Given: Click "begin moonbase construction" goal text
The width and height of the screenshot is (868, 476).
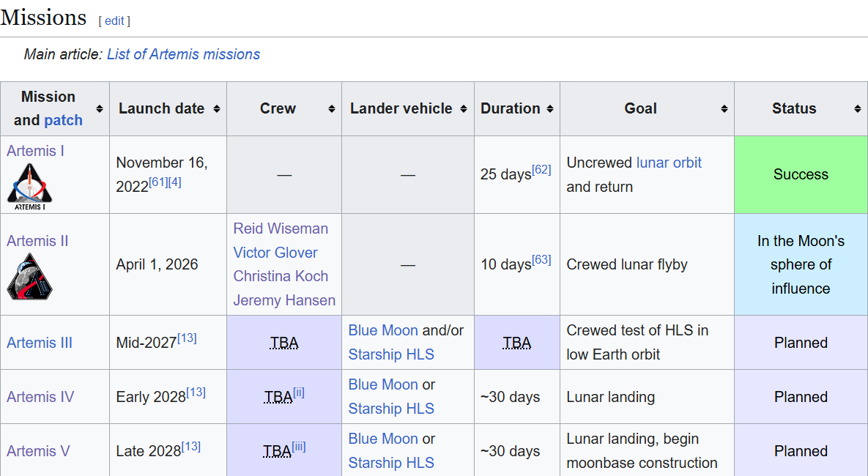Looking at the screenshot, I should tap(642, 451).
